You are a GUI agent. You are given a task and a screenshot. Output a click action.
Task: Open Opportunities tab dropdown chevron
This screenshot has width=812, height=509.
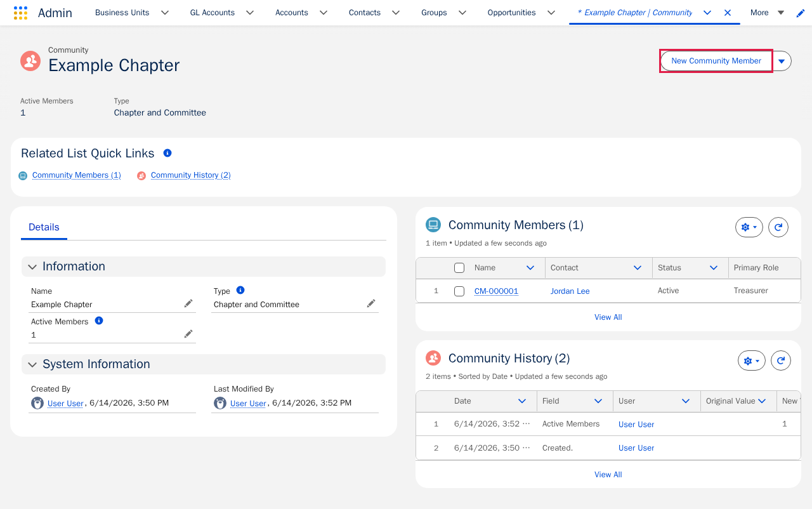pos(551,13)
